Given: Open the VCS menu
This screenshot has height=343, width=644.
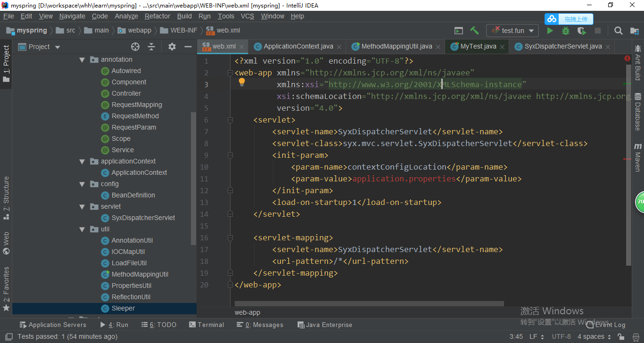Looking at the screenshot, I should coord(248,16).
